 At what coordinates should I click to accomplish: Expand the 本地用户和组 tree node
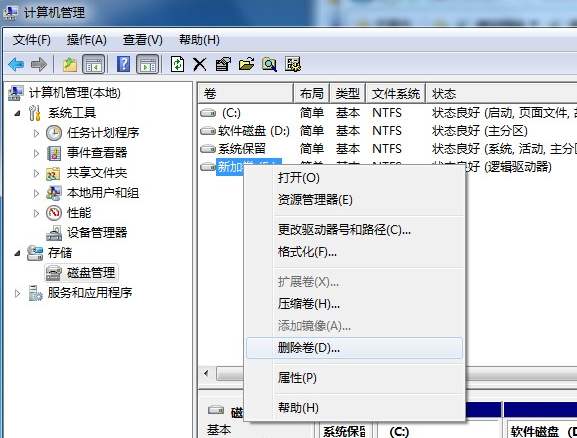coord(36,193)
